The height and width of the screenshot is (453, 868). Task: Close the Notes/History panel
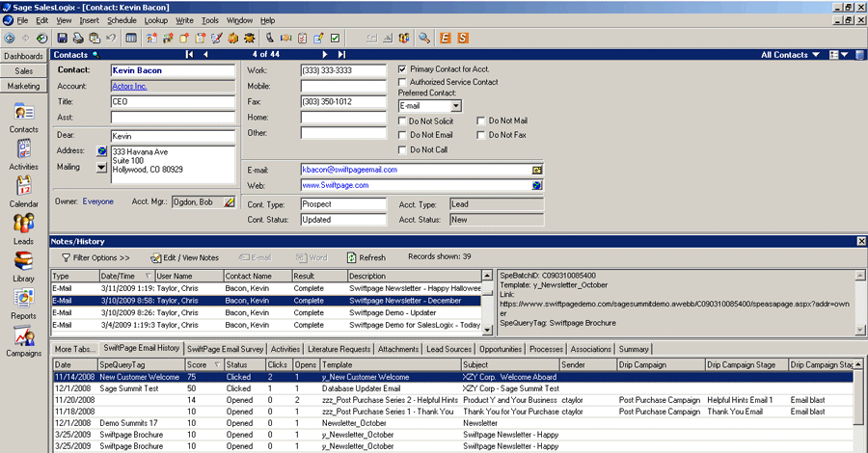point(861,241)
